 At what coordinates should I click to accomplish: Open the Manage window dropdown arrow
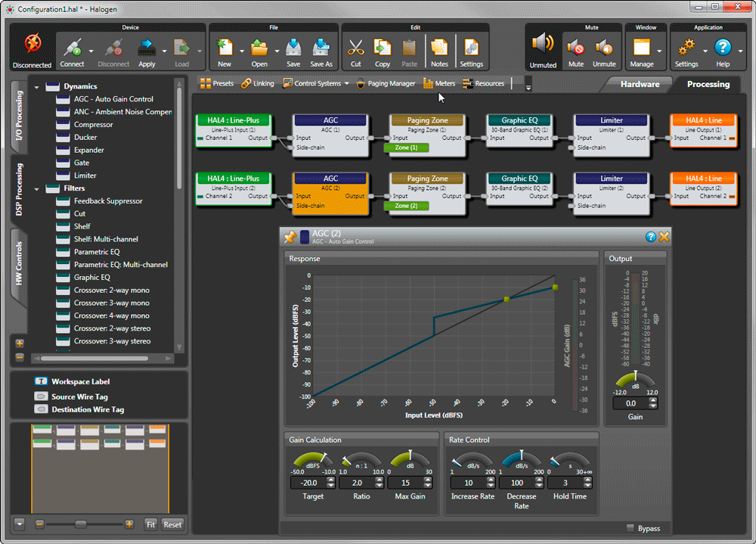[659, 51]
